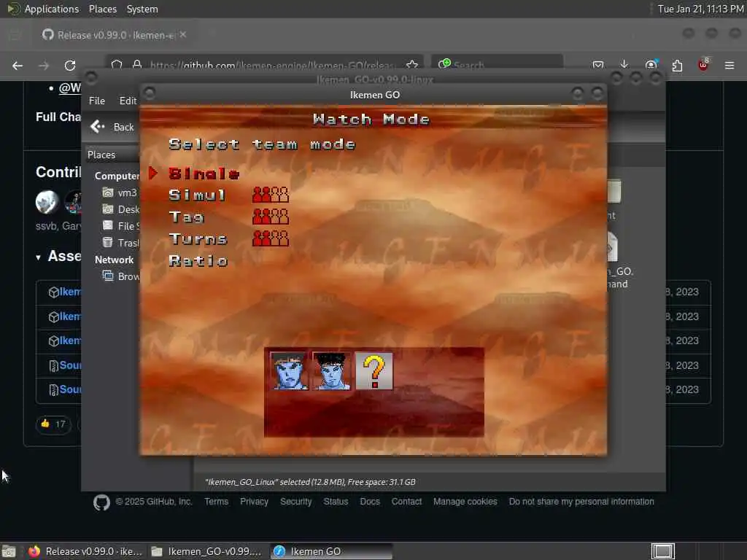This screenshot has width=747, height=560.
Task: Click the Tag player count icons
Action: click(271, 217)
